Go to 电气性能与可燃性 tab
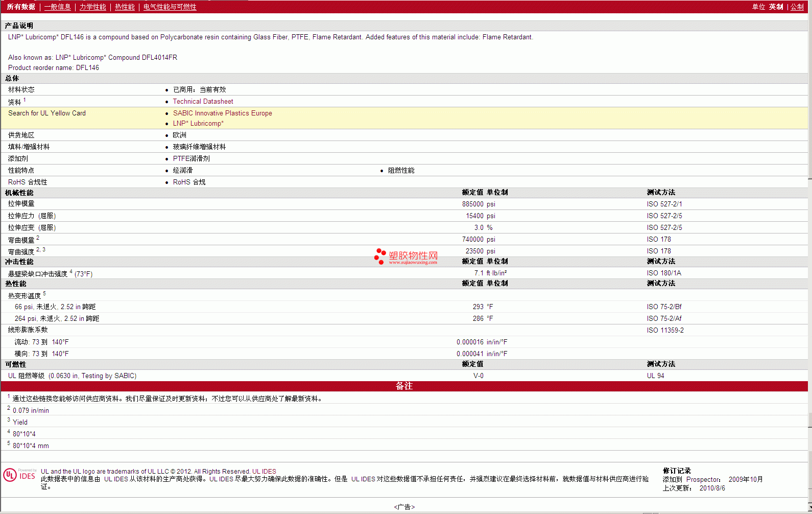Viewport: 812px width, 514px height. (170, 7)
